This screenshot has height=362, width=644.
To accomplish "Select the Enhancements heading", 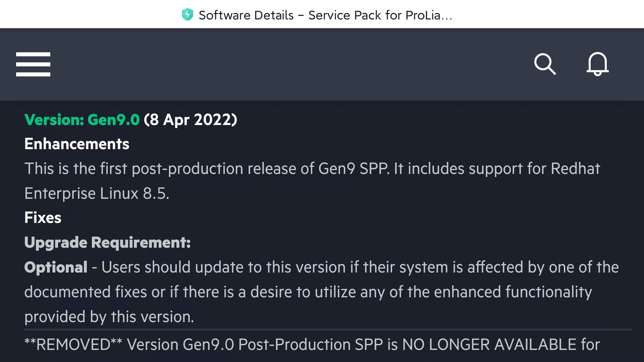I will click(x=76, y=144).
